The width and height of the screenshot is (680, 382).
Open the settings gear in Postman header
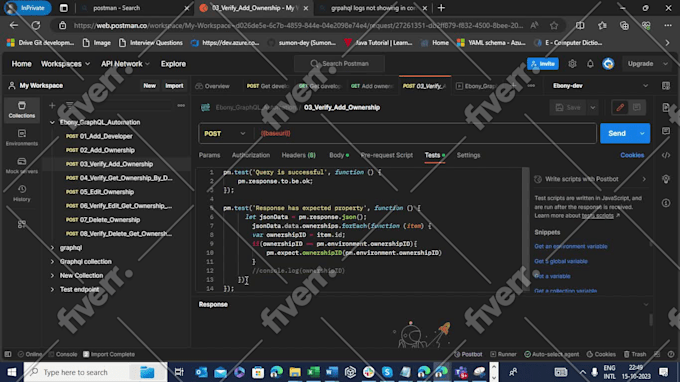click(572, 64)
